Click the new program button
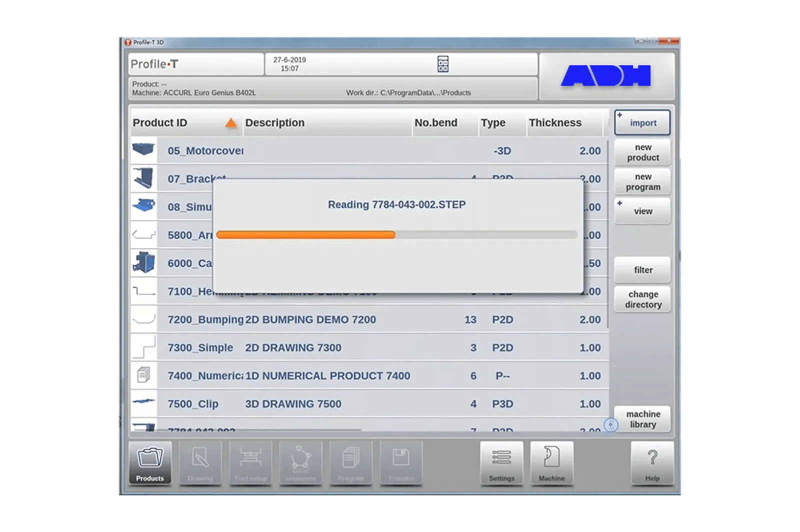 pos(642,182)
